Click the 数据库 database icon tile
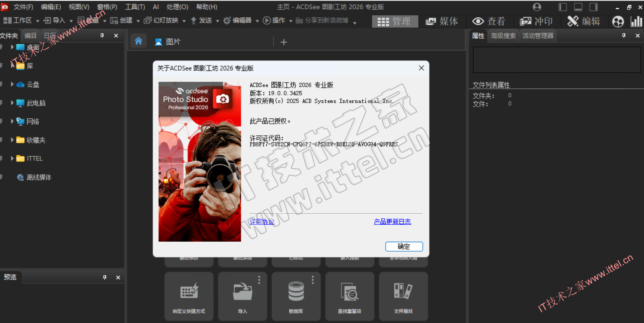 tap(296, 295)
